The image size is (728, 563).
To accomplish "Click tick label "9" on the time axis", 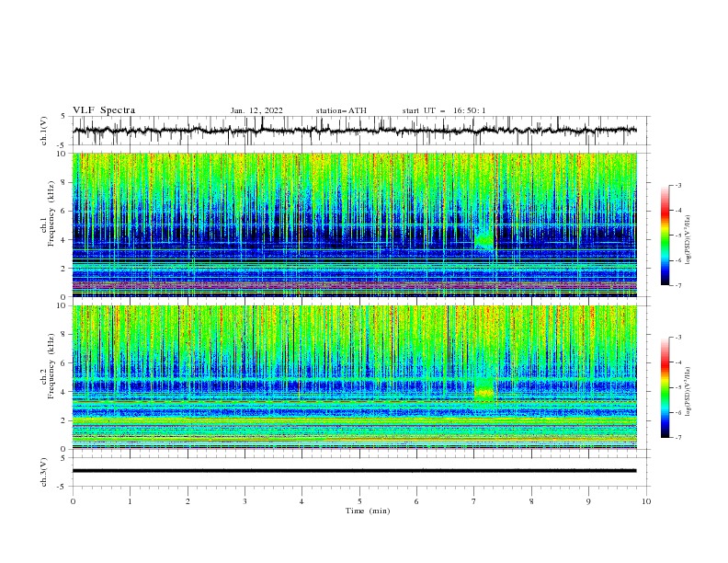I will 588,501.
